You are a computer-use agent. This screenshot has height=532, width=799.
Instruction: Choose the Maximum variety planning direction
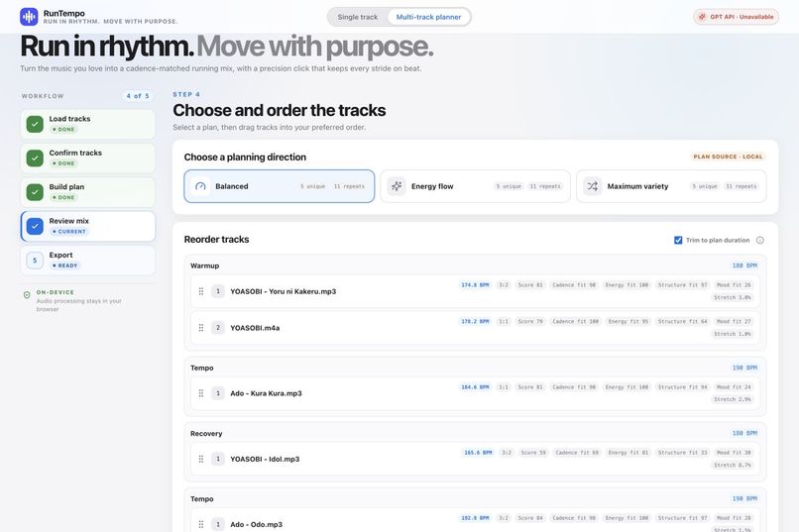pyautogui.click(x=671, y=186)
